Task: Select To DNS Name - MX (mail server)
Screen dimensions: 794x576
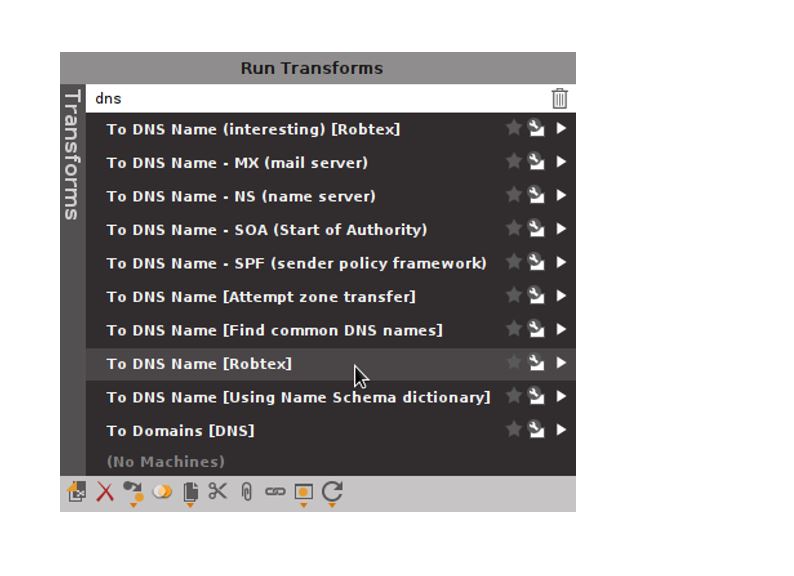Action: (x=237, y=163)
